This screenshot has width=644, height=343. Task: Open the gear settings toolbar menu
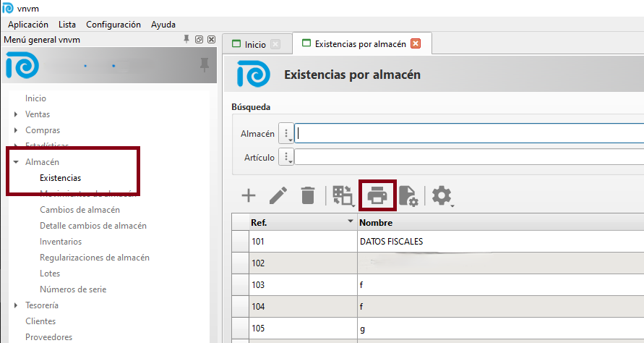(x=442, y=195)
